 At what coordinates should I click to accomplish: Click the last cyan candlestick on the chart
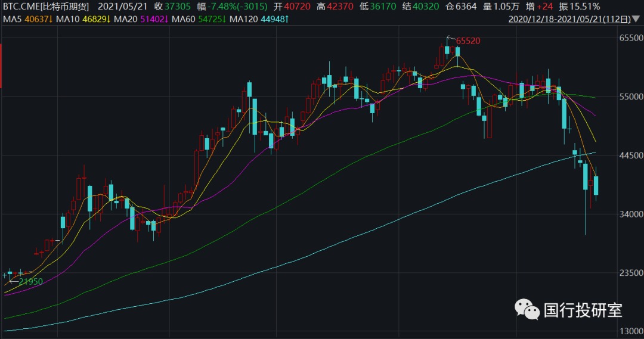coord(596,185)
